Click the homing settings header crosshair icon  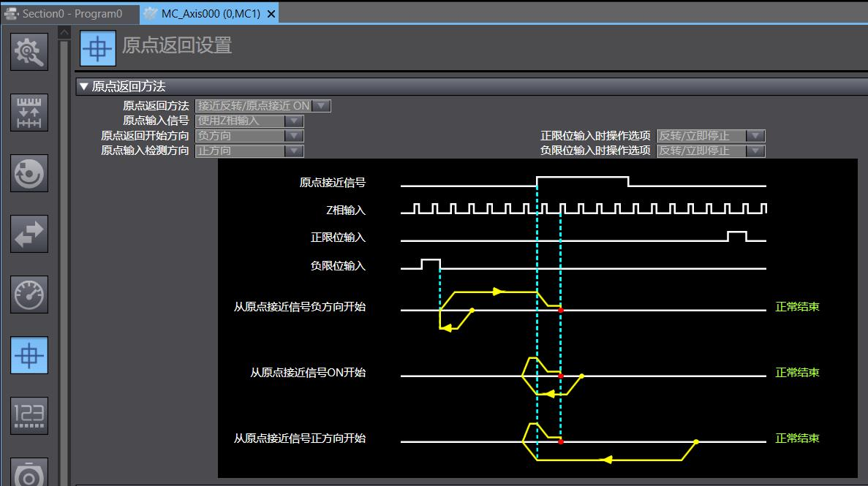tap(98, 49)
